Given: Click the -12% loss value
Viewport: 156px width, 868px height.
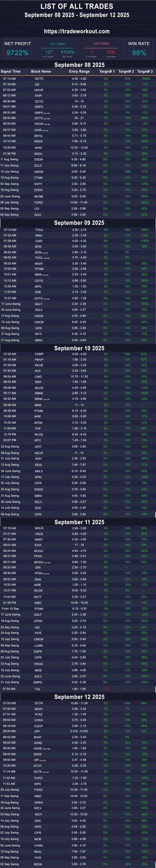Looking at the screenshot, I should click(106, 689).
